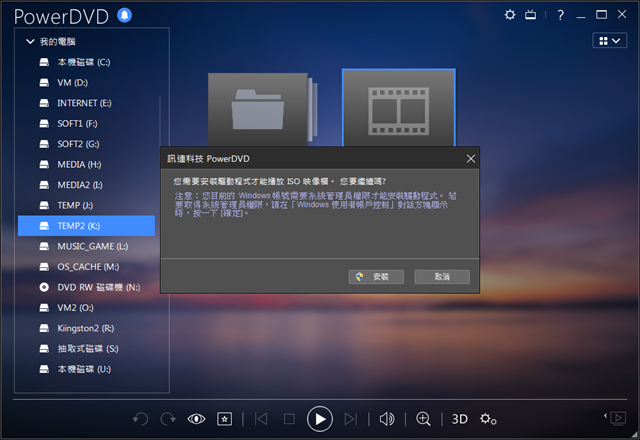Select OS_CACHE (M:) drive
The image size is (640, 440).
coord(87,267)
